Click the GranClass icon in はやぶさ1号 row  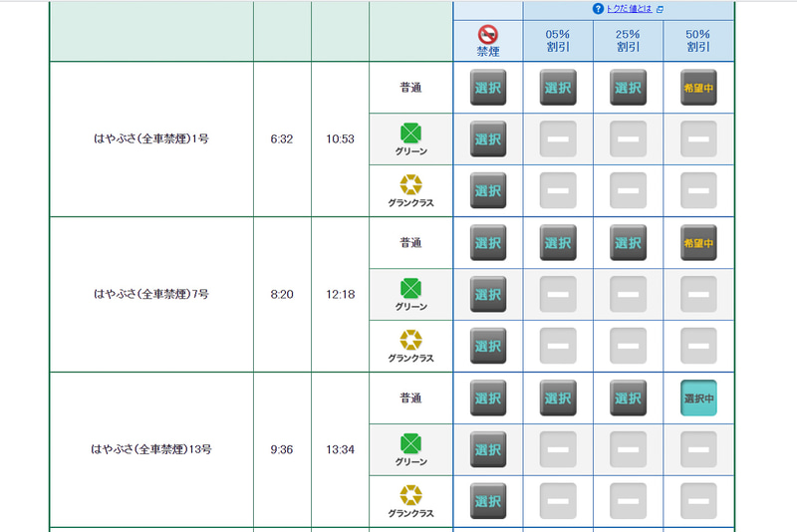click(x=410, y=185)
